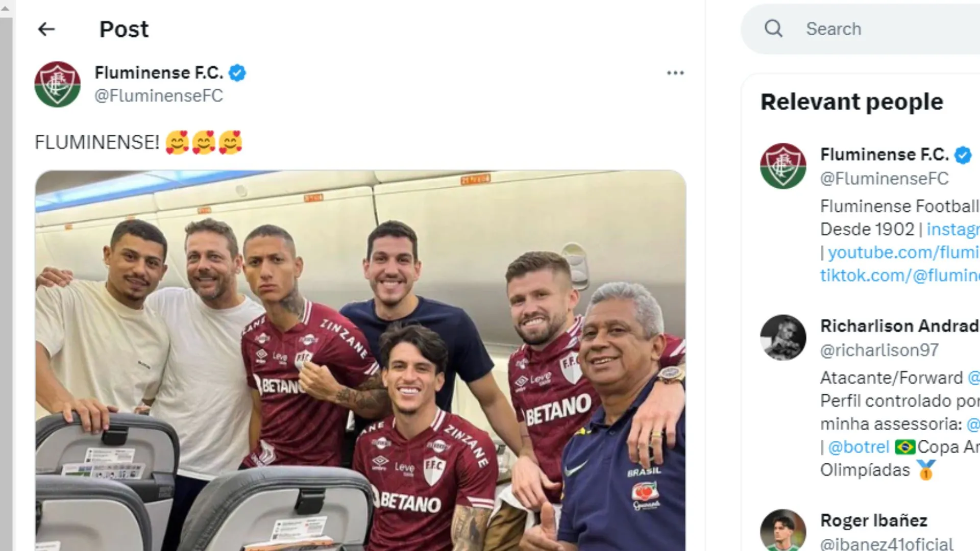Screen dimensions: 980x551
Task: Click verified badge in Relevant people panel
Action: 963,155
